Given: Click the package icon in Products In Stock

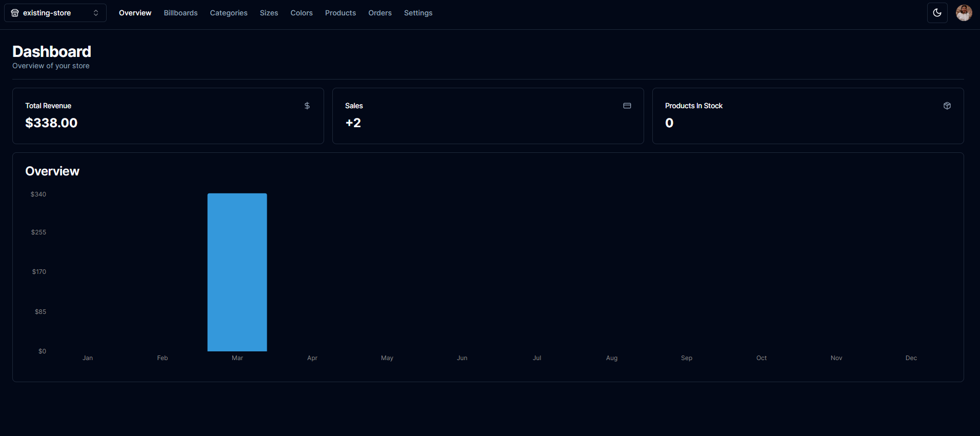Looking at the screenshot, I should click(947, 106).
